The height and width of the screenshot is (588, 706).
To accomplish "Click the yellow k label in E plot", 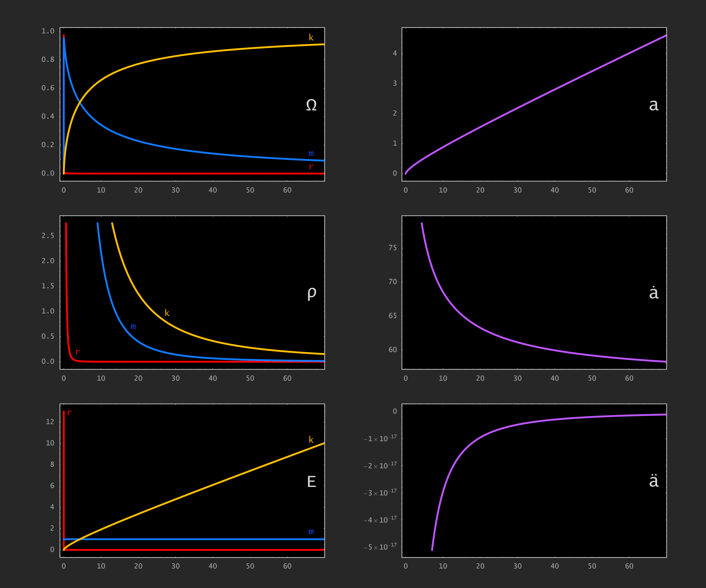I will point(311,440).
